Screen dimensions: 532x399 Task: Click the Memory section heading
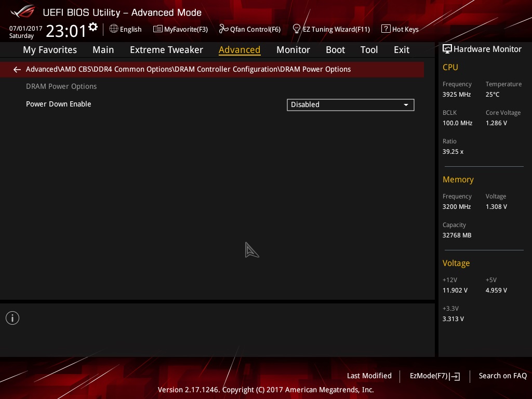pos(458,179)
